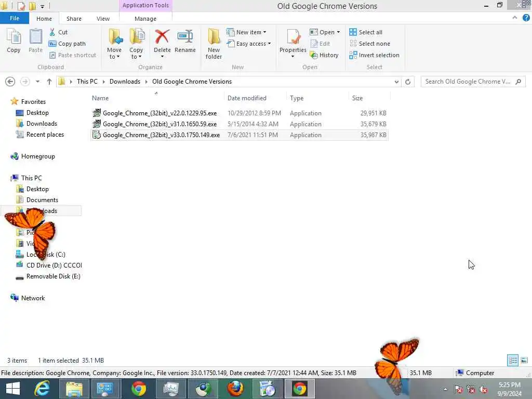Click Select all
Screen dimensions: 532x399
[366, 32]
